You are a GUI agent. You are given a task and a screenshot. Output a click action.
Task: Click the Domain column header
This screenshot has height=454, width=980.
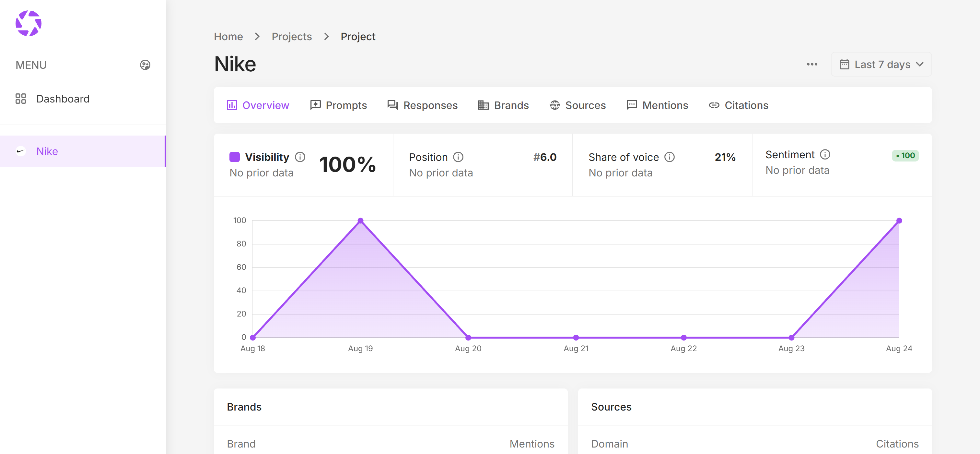coord(610,444)
